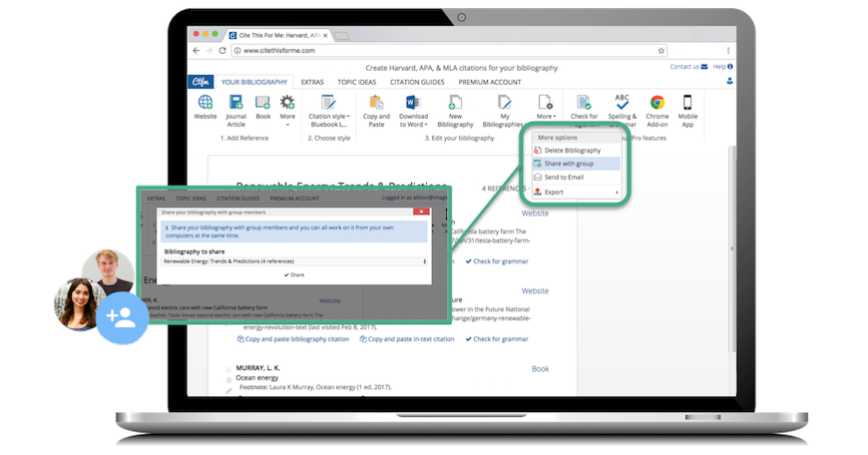Screen dimensions: 868x455
Task: Open the TOPIC IDEAS tab
Action: [x=356, y=82]
